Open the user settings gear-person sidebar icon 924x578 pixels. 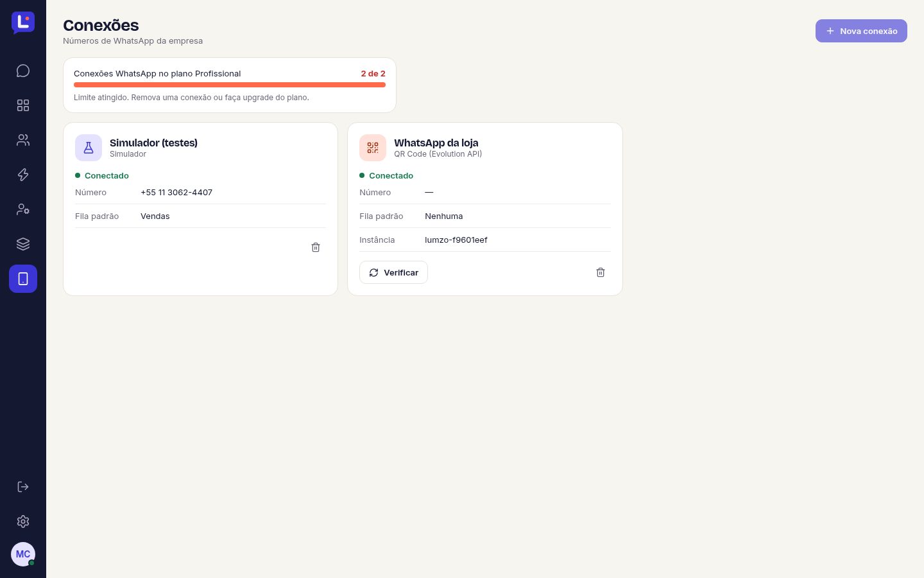click(23, 209)
